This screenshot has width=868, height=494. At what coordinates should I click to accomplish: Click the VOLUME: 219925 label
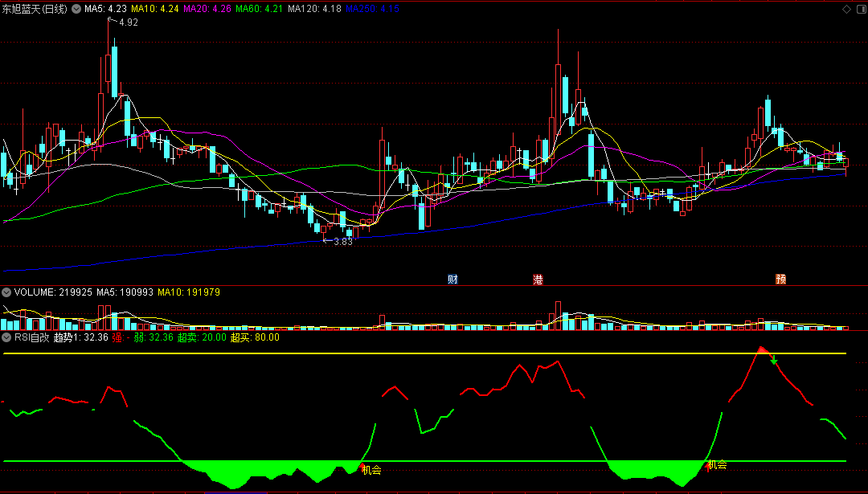[53, 292]
